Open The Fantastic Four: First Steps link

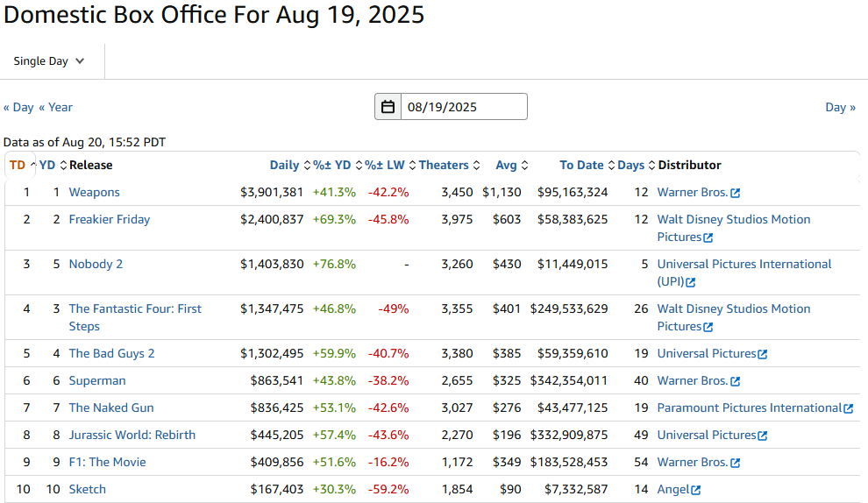tap(135, 317)
